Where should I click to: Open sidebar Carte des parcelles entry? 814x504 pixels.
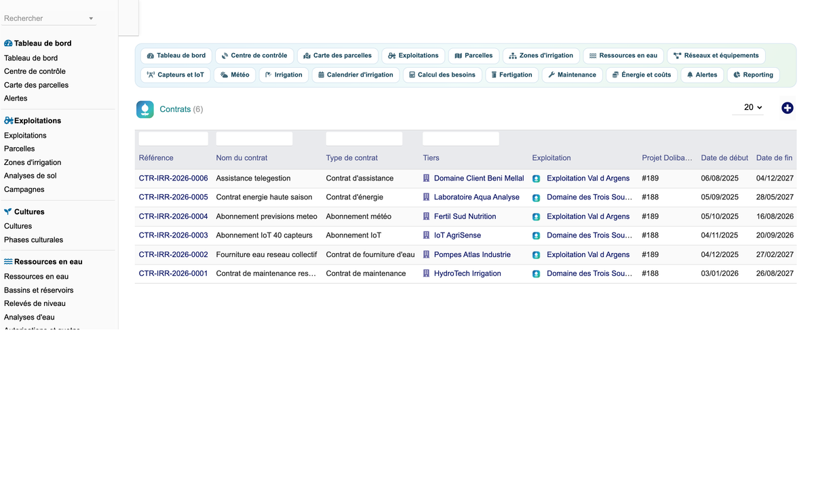36,85
